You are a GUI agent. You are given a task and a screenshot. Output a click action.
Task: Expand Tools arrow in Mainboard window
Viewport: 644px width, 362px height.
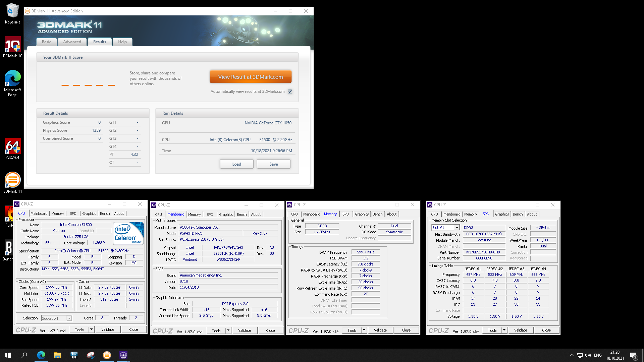point(228,330)
